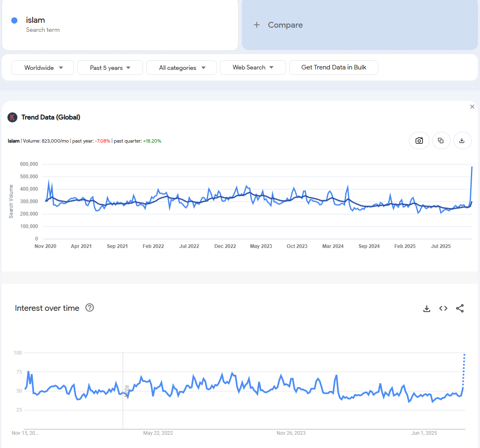Open the Worldwide region dropdown
Screen dimensions: 480x448
coord(43,68)
